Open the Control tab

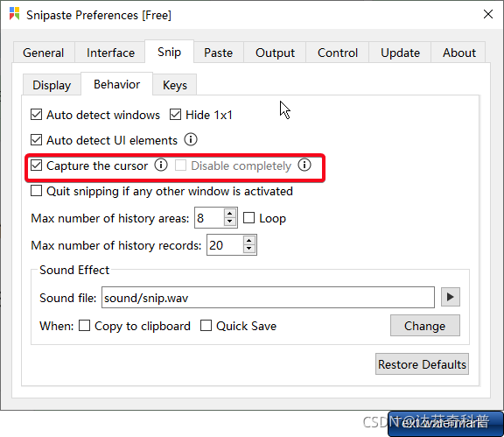tap(338, 53)
